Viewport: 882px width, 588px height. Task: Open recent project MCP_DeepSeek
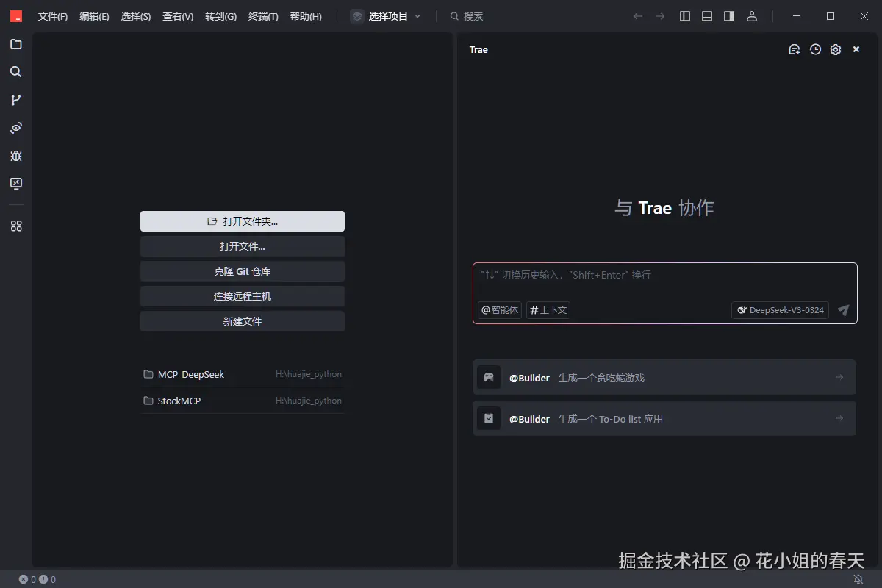pos(243,374)
